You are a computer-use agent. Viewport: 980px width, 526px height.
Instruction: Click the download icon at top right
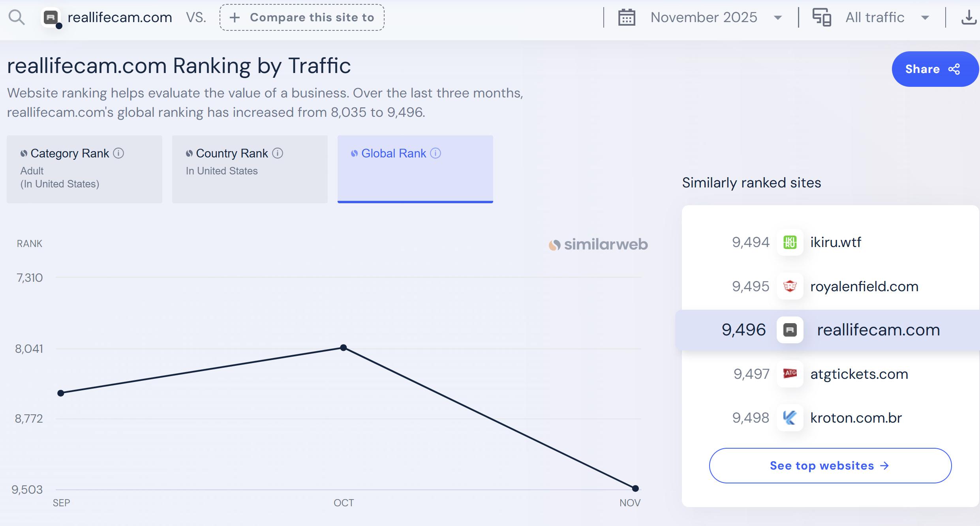pyautogui.click(x=969, y=17)
